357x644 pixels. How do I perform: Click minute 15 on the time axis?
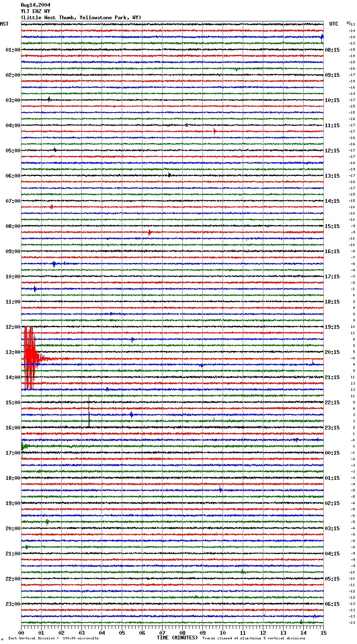tap(323, 633)
